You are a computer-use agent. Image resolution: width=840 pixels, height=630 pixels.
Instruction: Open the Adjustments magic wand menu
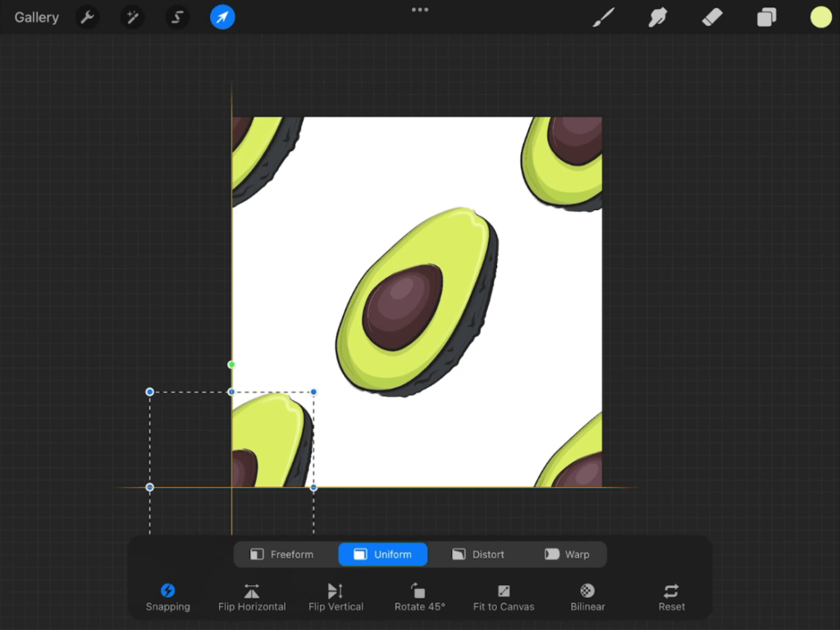point(132,17)
